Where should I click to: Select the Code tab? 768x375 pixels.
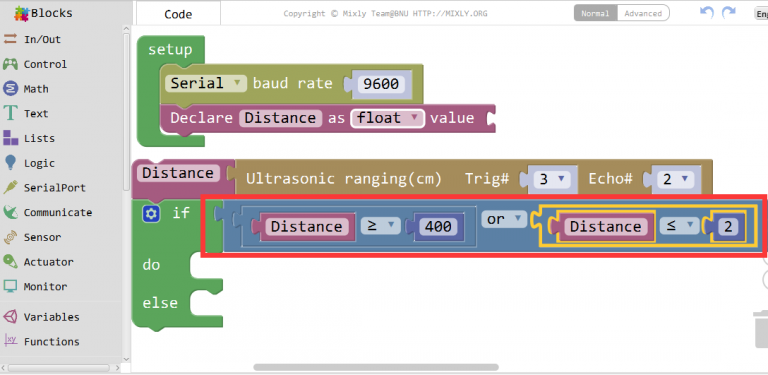[178, 14]
